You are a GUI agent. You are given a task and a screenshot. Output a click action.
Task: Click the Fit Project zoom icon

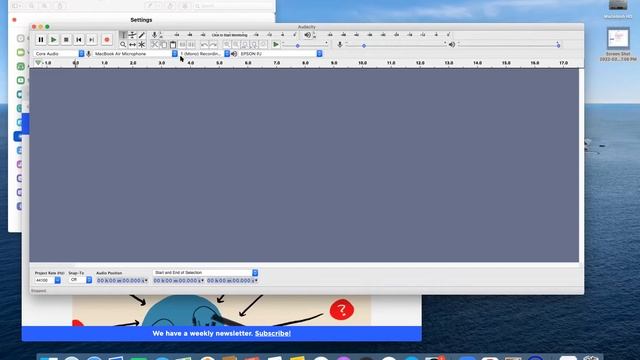(x=254, y=44)
